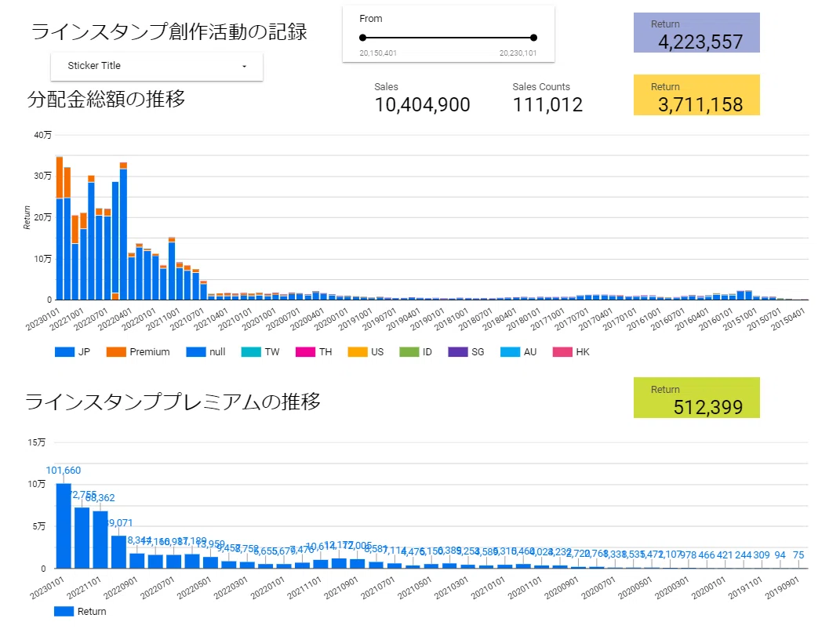Select the blue Return 4,223,557 scorecard
The image size is (840, 629).
tap(696, 33)
